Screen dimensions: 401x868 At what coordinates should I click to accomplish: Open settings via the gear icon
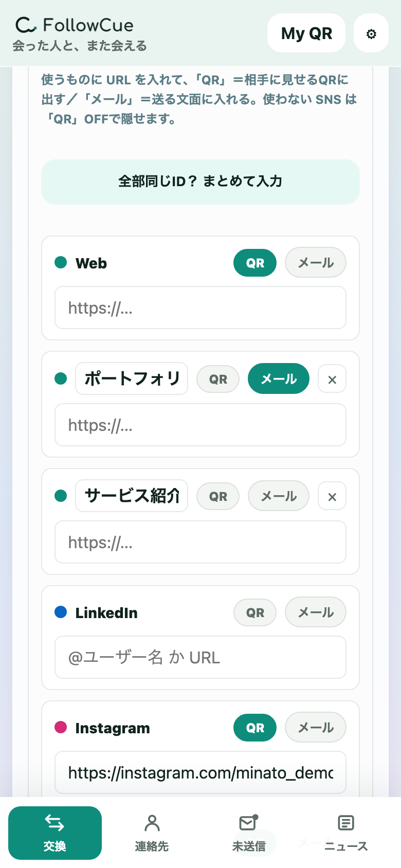tap(371, 33)
